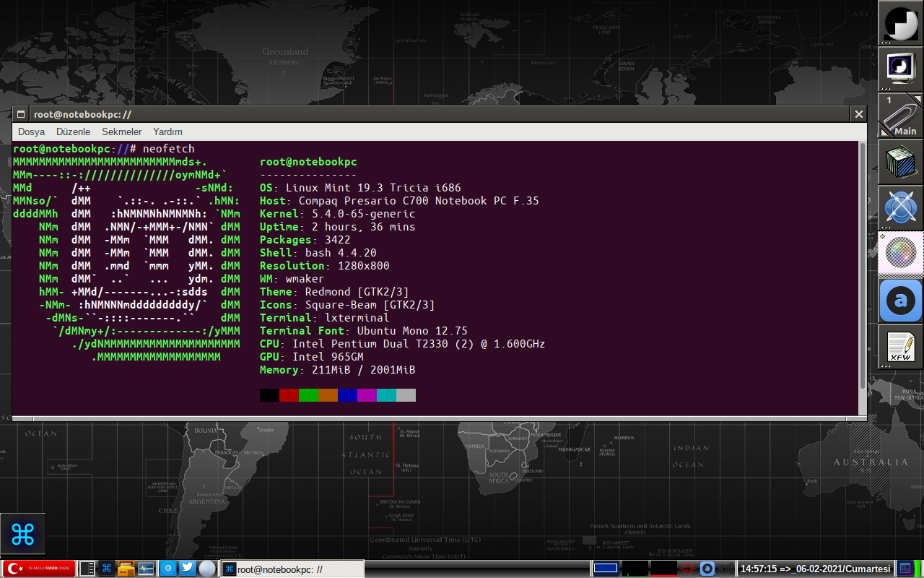This screenshot has width=924, height=578.
Task: Click the 'Terminal Font: Ubuntu Mono 12.75' line
Action: pos(364,331)
